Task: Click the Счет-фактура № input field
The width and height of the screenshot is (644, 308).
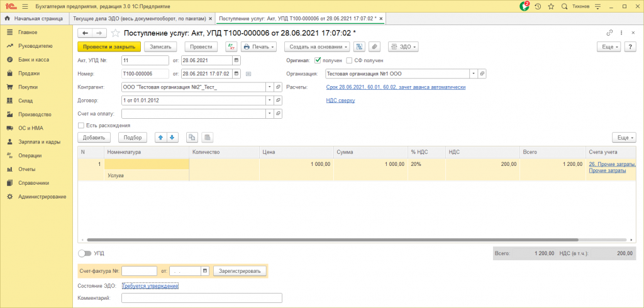Action: click(x=140, y=271)
